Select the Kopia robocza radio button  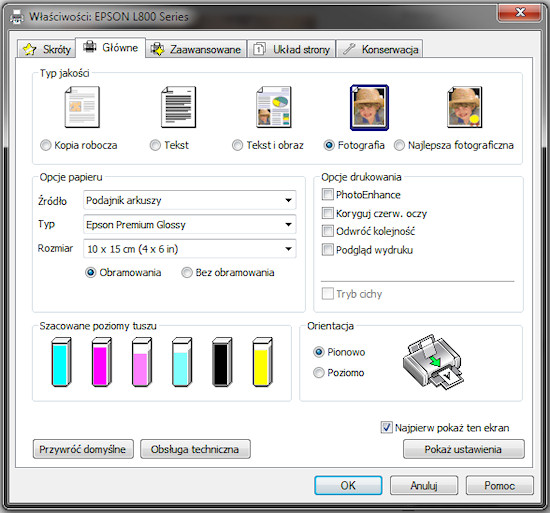click(x=46, y=145)
